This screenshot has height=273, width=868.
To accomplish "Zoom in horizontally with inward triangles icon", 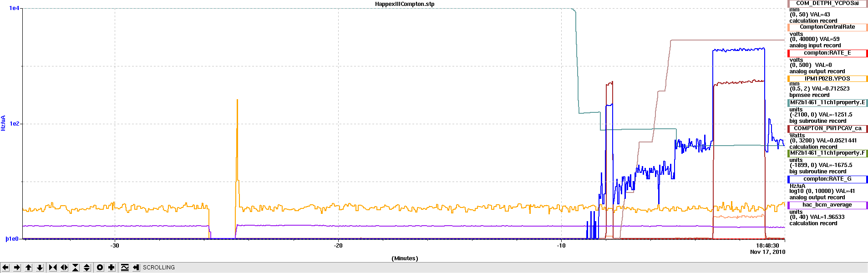I will pyautogui.click(x=53, y=268).
